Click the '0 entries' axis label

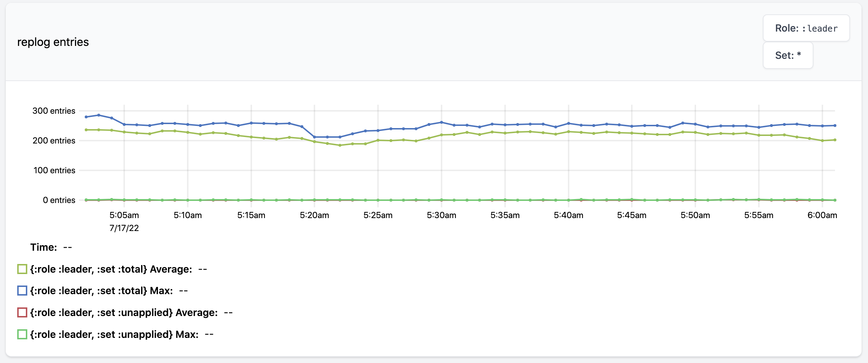pyautogui.click(x=59, y=200)
